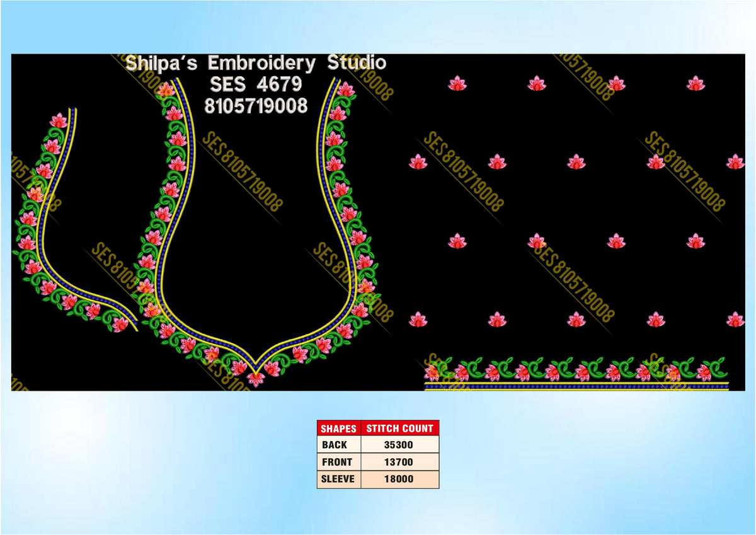
Task: Click the large U-shaped back neck floral design
Action: 257,233
